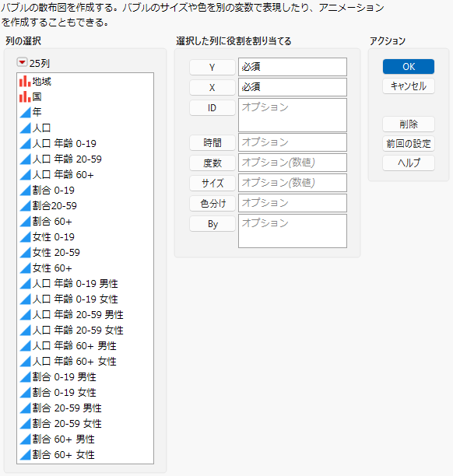Viewport: 453px width, 476px height.
Task: Click the 色分け optional role box
Action: pos(293,203)
